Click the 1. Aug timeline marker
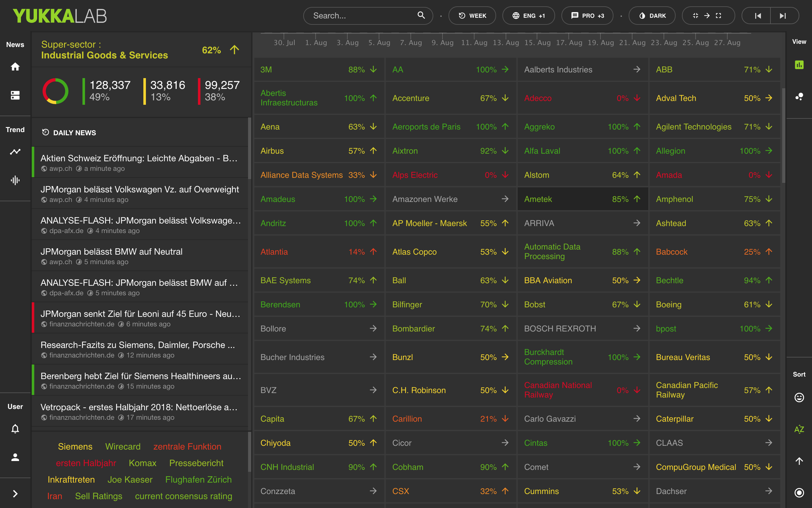This screenshot has width=812, height=508. point(316,43)
